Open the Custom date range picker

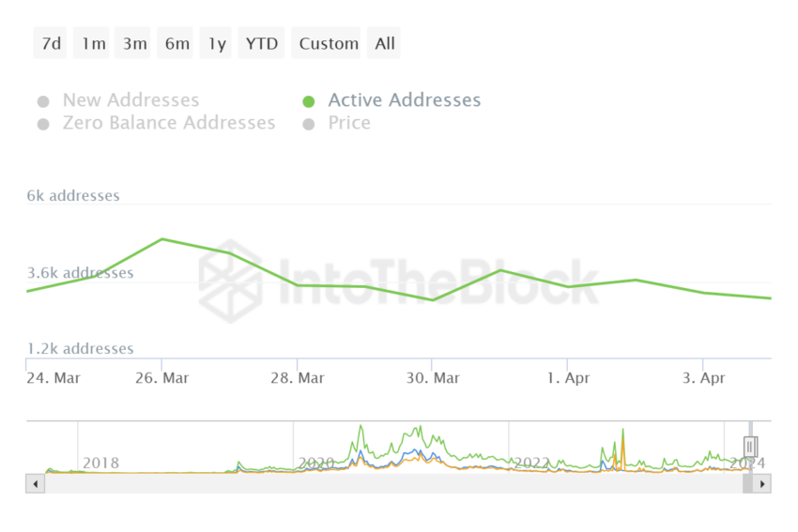[329, 43]
